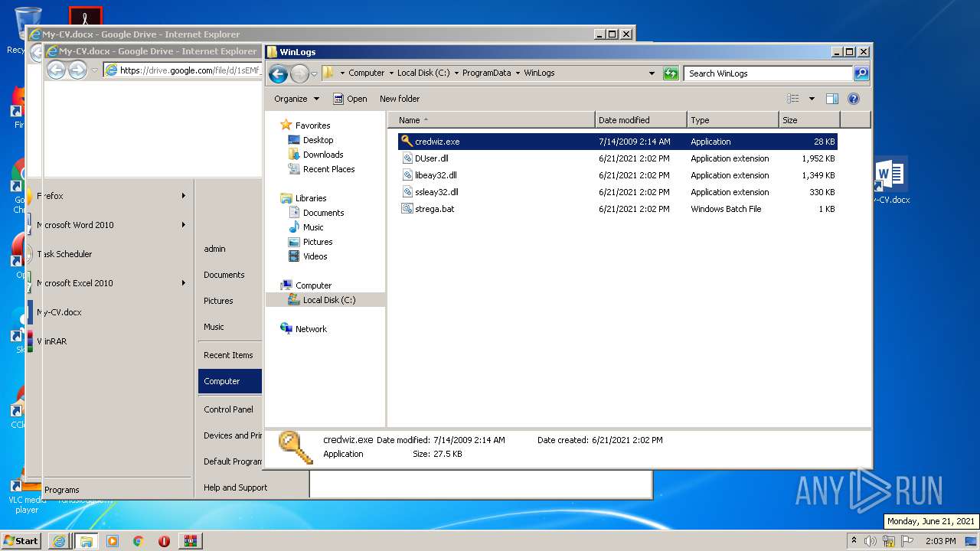
Task: Select Local Disk (C:) in the navigation pane
Action: pos(328,300)
